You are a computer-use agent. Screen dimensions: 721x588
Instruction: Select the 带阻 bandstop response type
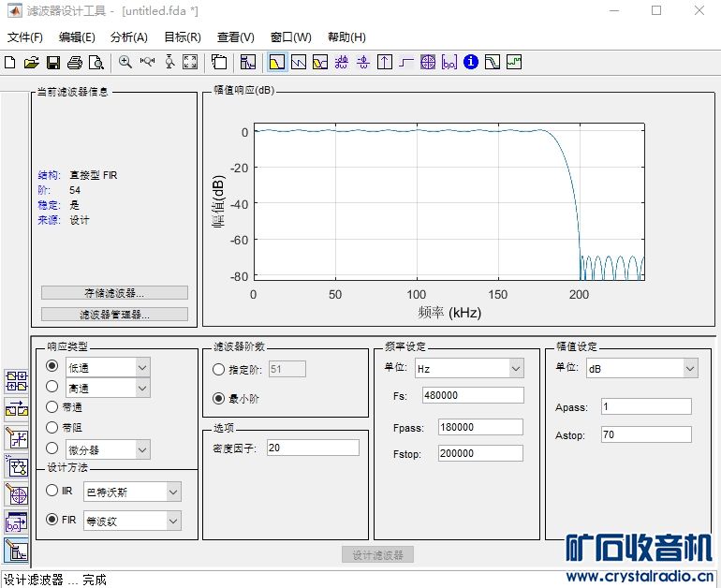(x=64, y=428)
